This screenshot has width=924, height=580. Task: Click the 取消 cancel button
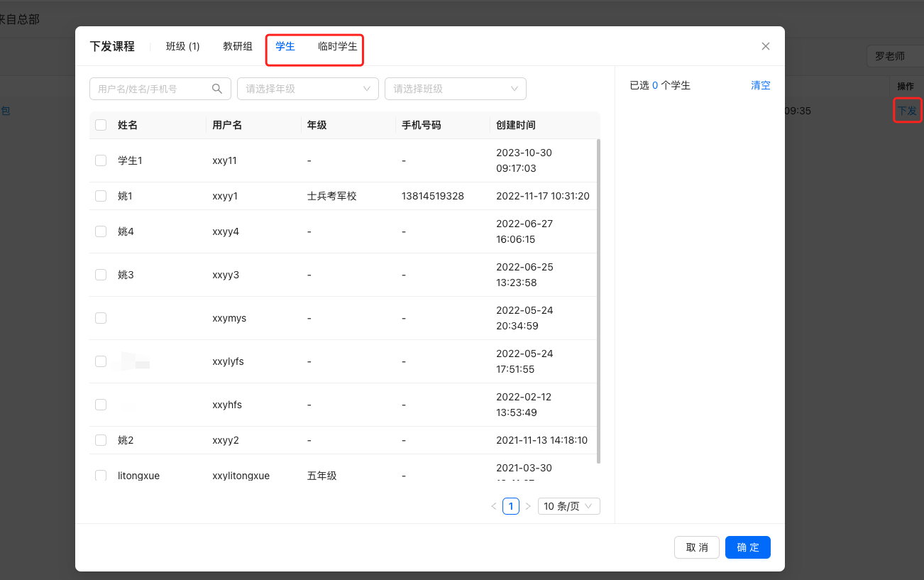[697, 547]
